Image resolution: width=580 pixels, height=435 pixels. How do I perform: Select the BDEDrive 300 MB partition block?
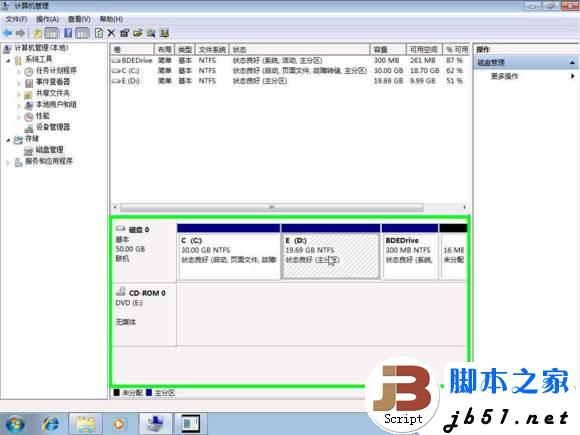coord(410,256)
